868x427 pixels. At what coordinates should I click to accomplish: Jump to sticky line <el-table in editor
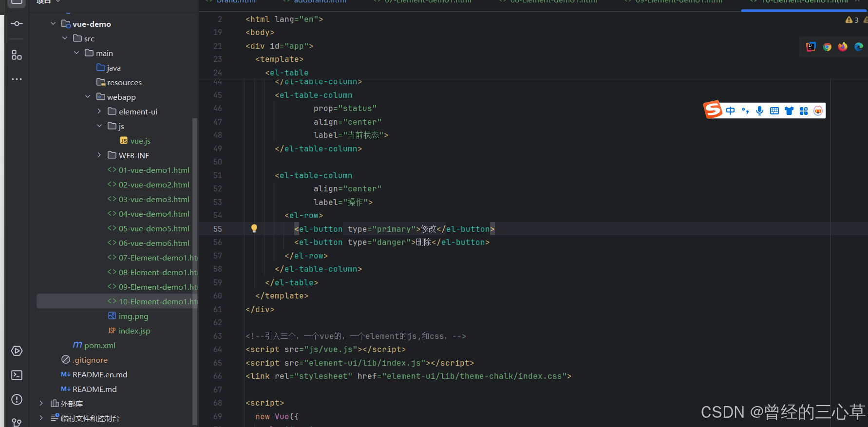[x=286, y=73]
